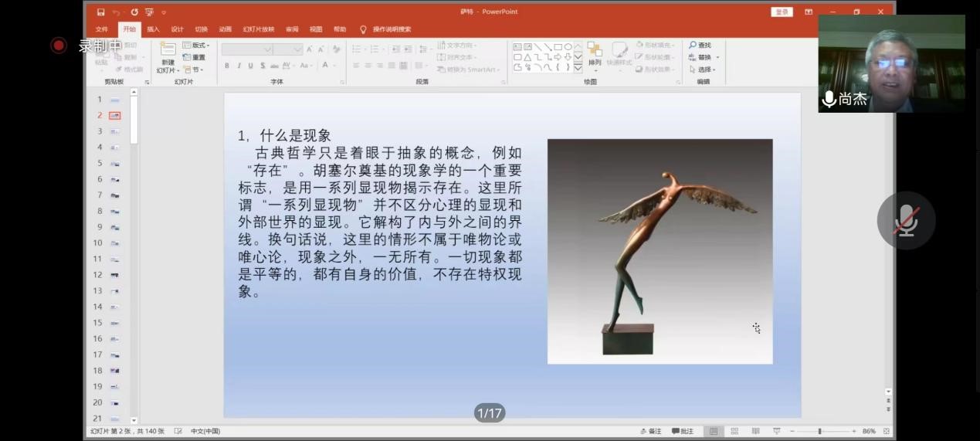980x441 pixels.
Task: Open the Insert (插入) ribbon tab
Action: [x=153, y=29]
